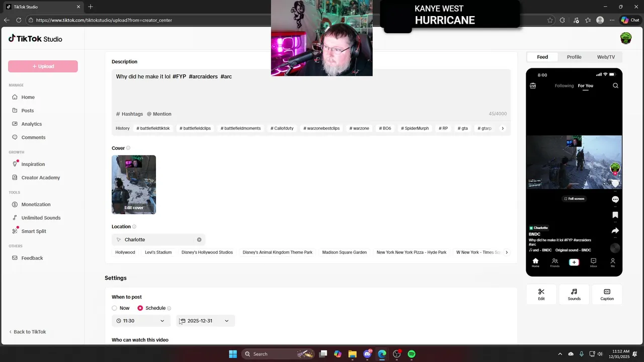Click the comment bubble in phone preview
The image size is (644, 362).
click(x=615, y=200)
